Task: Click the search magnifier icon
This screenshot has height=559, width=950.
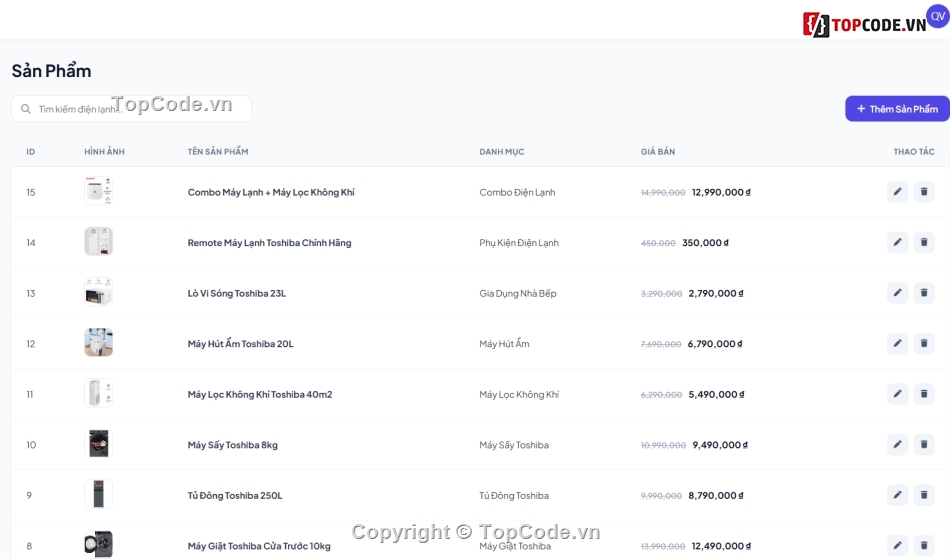Action: tap(25, 109)
